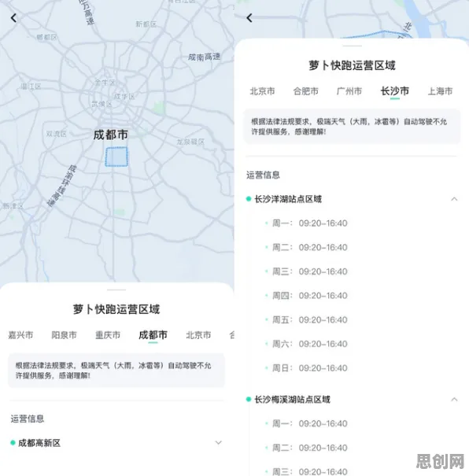This screenshot has height=476, width=469.
Task: Click the Changsha extreme weather notice
Action: [352, 127]
